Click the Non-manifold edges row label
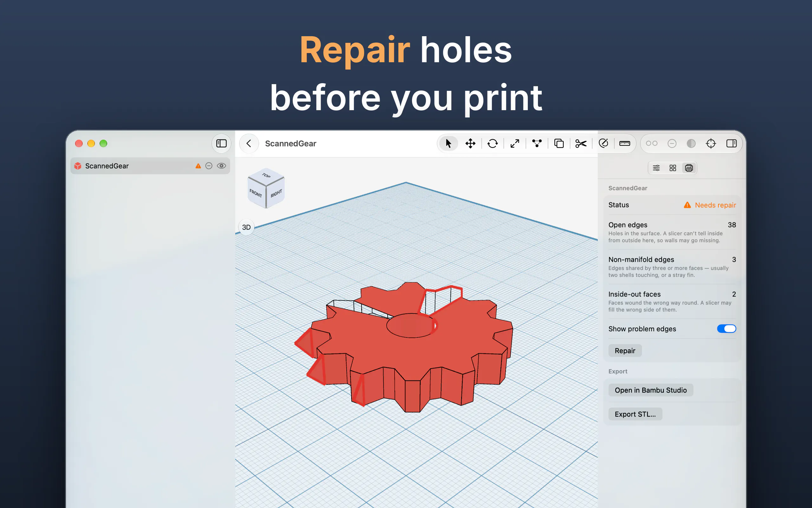The image size is (812, 508). coord(641,259)
